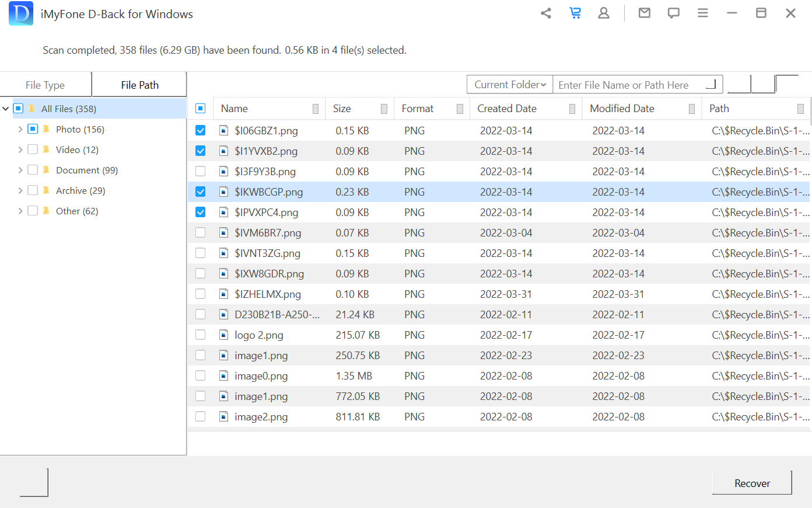This screenshot has height=508, width=812.
Task: Uncheck the $I1YVXB2.png checkbox
Action: 200,151
